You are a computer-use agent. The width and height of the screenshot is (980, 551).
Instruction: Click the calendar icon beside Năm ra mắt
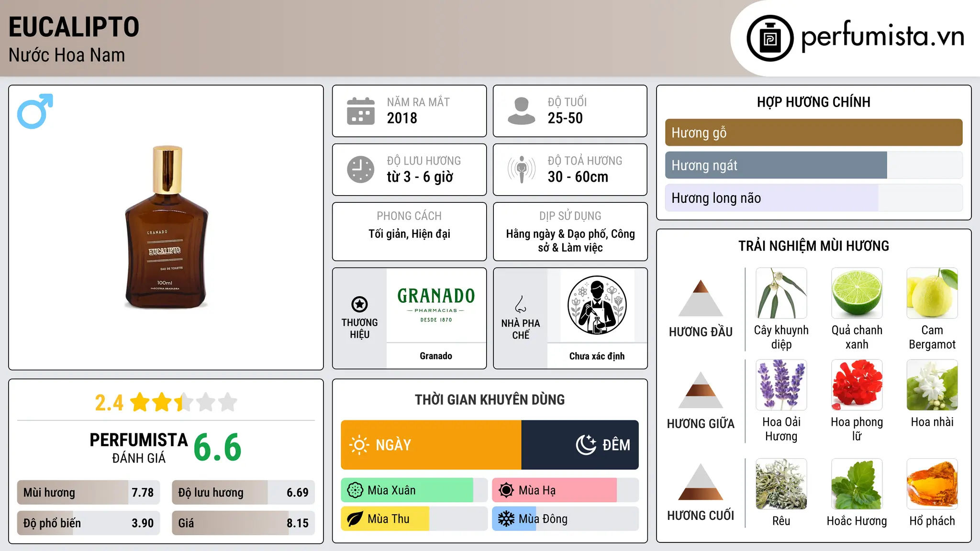point(360,111)
